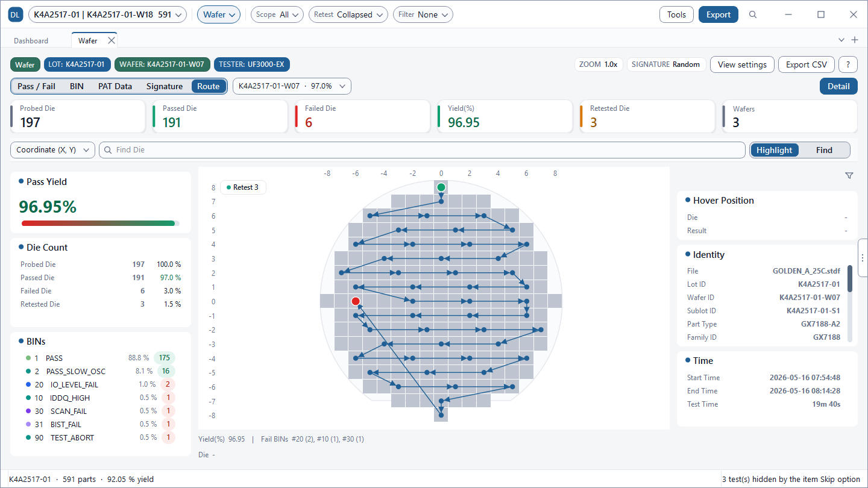This screenshot has height=488, width=868.
Task: Open the lot/wafer selector dropdown
Action: pos(108,14)
